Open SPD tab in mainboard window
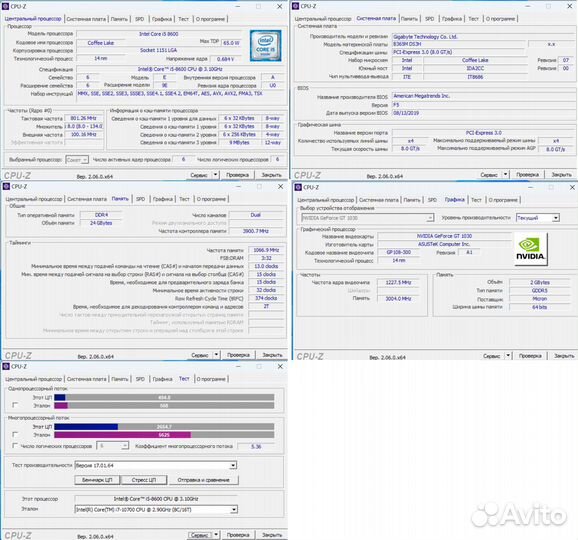 pyautogui.click(x=429, y=18)
